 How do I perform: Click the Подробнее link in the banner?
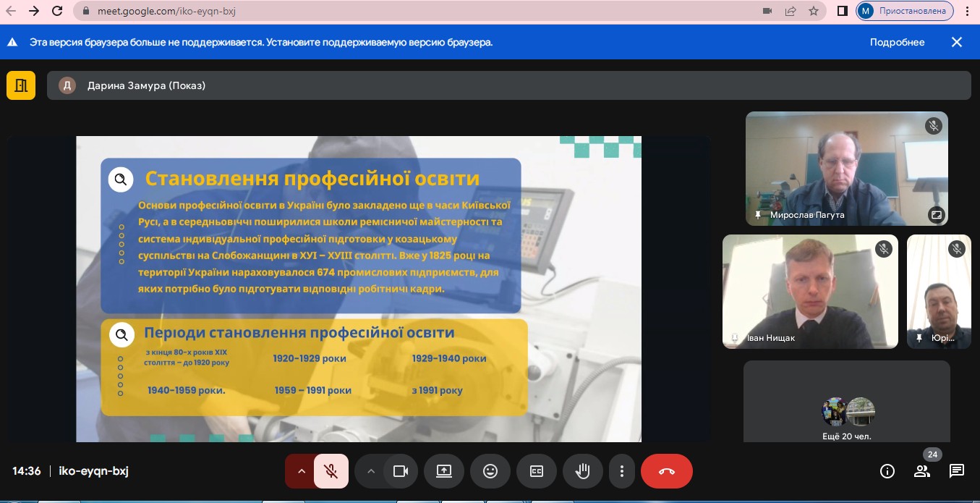(x=897, y=42)
